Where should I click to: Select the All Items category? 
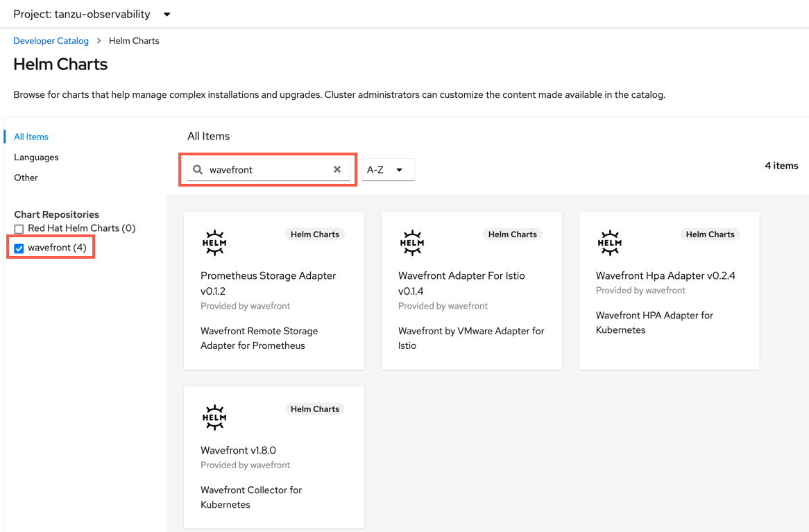(31, 137)
